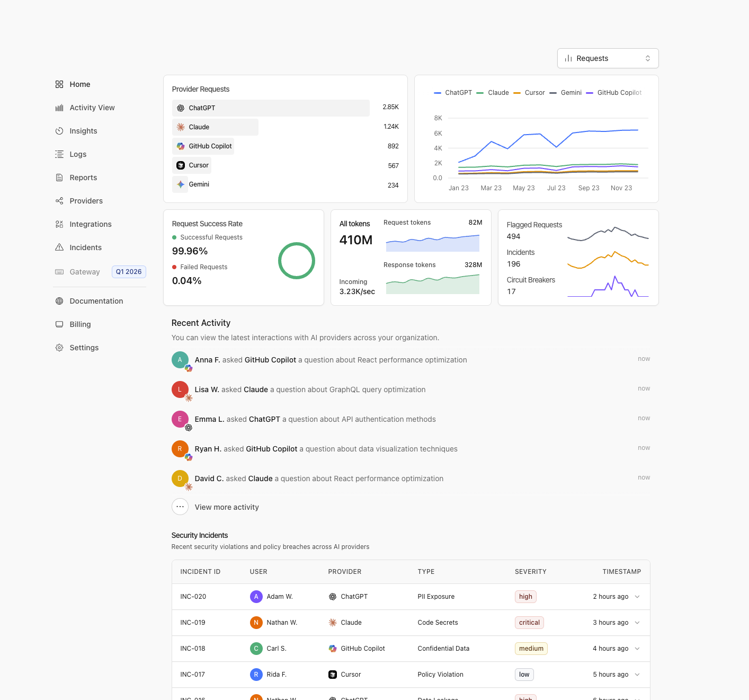749x700 pixels.
Task: Go to Reports in the sidebar
Action: pos(83,178)
